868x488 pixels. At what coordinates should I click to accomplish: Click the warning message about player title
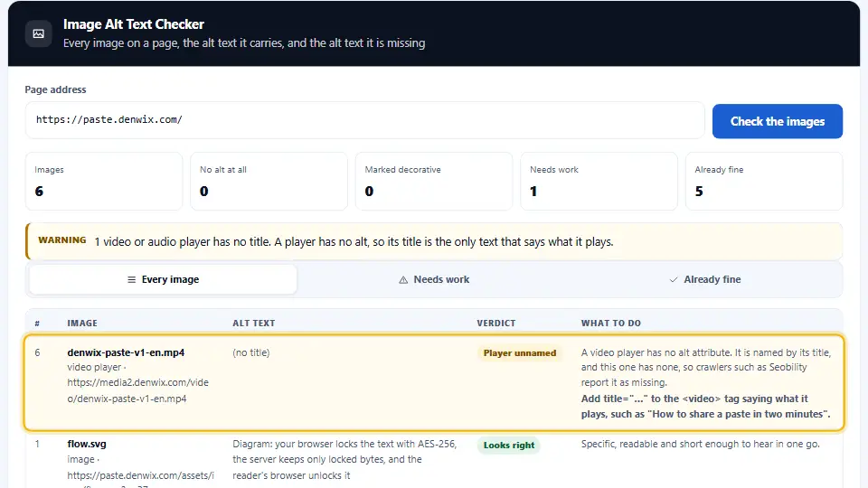coord(354,242)
